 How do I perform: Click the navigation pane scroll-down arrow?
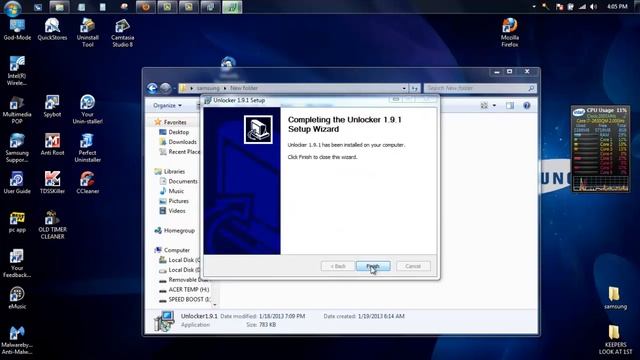point(215,304)
